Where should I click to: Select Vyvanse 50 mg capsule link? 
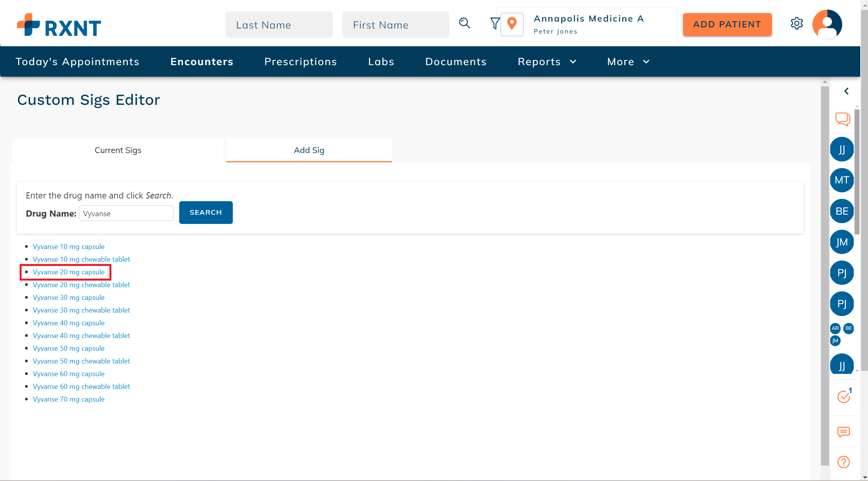tap(69, 348)
